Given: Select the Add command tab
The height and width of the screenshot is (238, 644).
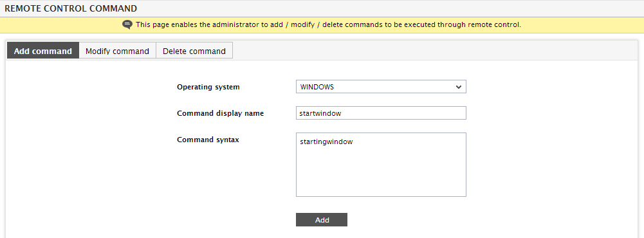Looking at the screenshot, I should pyautogui.click(x=42, y=51).
